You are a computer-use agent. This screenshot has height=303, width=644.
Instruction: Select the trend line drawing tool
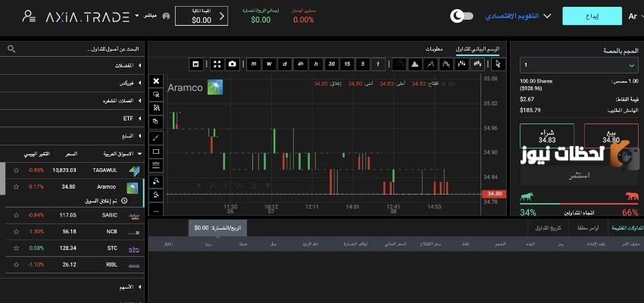pos(156,139)
